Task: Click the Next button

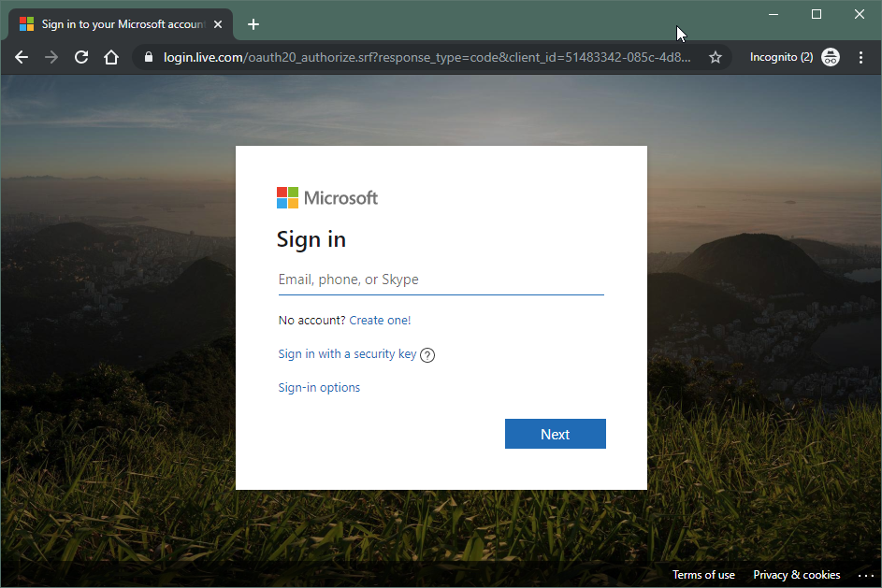Action: [x=556, y=434]
